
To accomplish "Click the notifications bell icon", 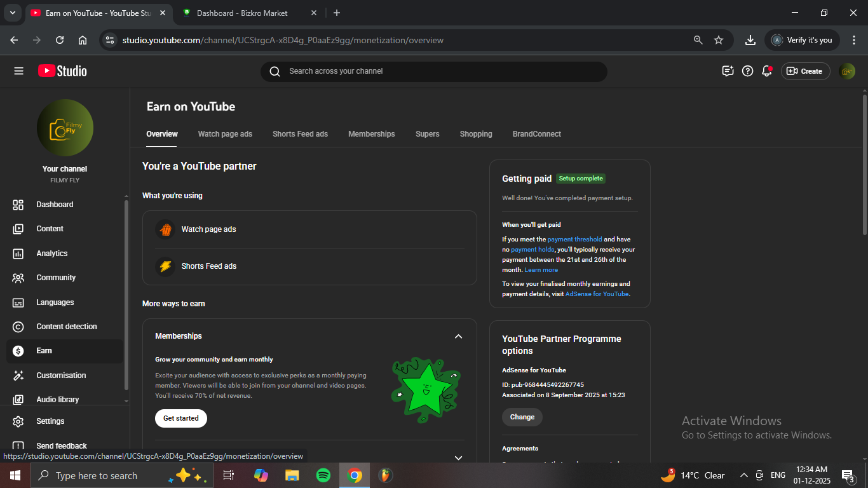I will [x=767, y=71].
